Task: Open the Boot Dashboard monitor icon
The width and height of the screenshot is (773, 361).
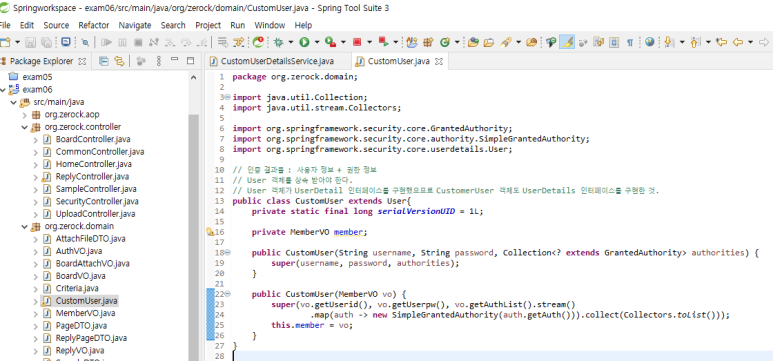Action: (x=66, y=42)
